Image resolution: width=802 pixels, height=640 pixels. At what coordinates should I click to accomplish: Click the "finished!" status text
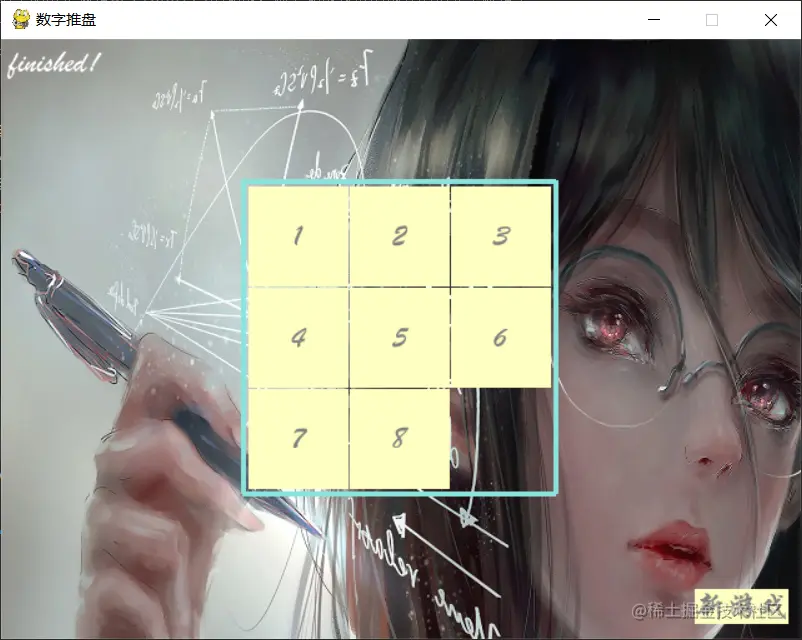click(53, 64)
